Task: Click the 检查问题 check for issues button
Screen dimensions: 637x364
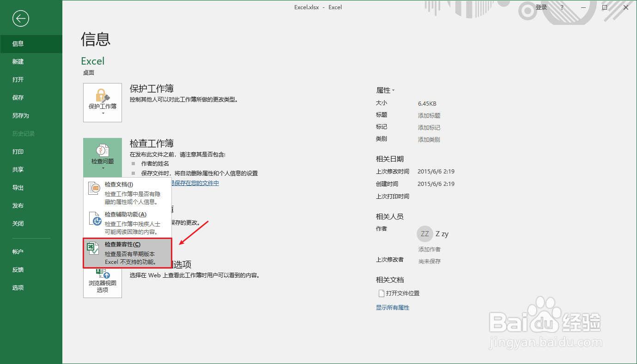Action: click(103, 157)
